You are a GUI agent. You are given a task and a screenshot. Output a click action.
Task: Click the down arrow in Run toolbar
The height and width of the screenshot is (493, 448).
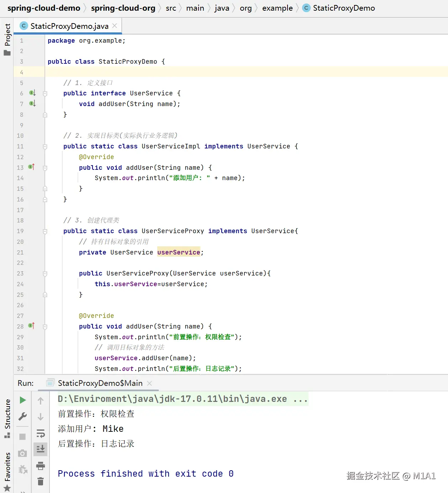point(41,417)
